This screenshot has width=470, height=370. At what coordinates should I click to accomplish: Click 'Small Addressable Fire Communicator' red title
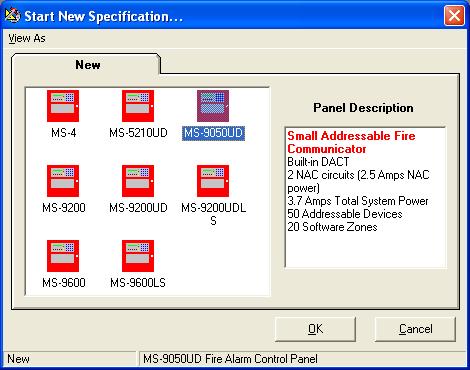tap(351, 142)
